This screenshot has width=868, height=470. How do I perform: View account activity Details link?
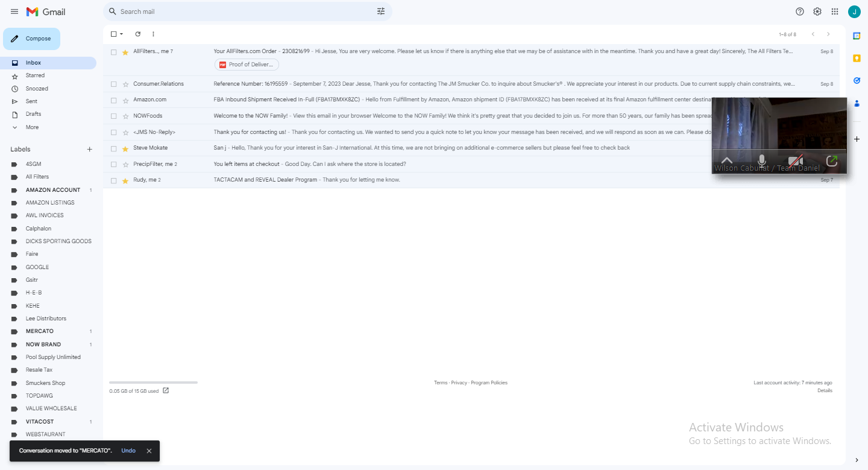click(x=825, y=390)
